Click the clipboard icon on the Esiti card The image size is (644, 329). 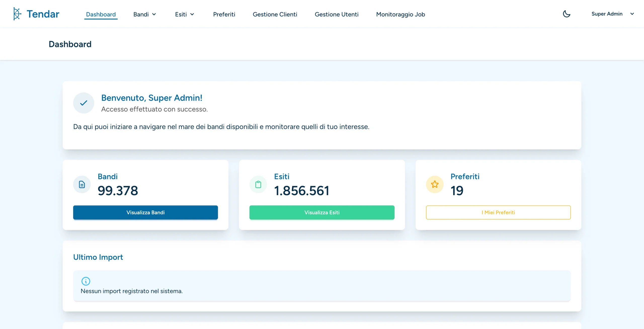(x=258, y=184)
